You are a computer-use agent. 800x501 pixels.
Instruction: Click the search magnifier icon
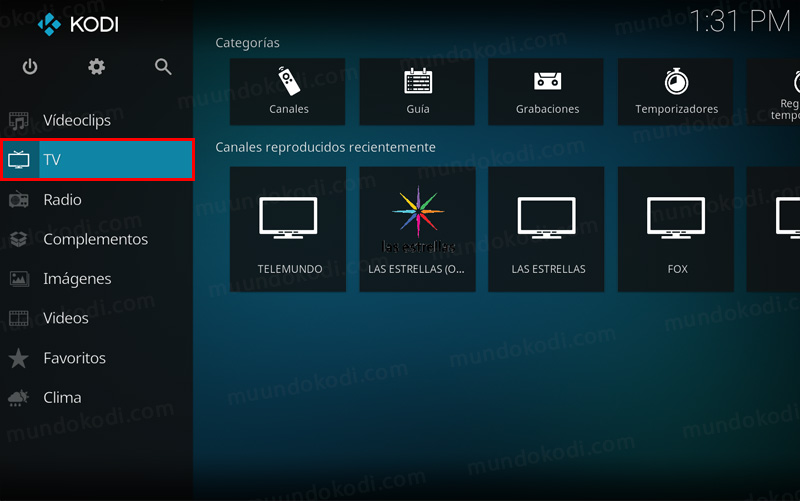[163, 67]
